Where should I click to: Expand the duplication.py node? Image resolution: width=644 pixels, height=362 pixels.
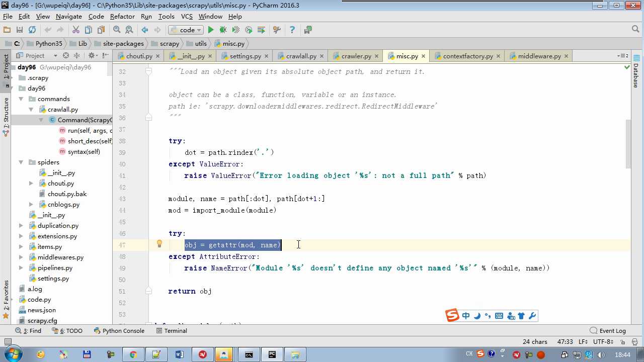click(21, 226)
